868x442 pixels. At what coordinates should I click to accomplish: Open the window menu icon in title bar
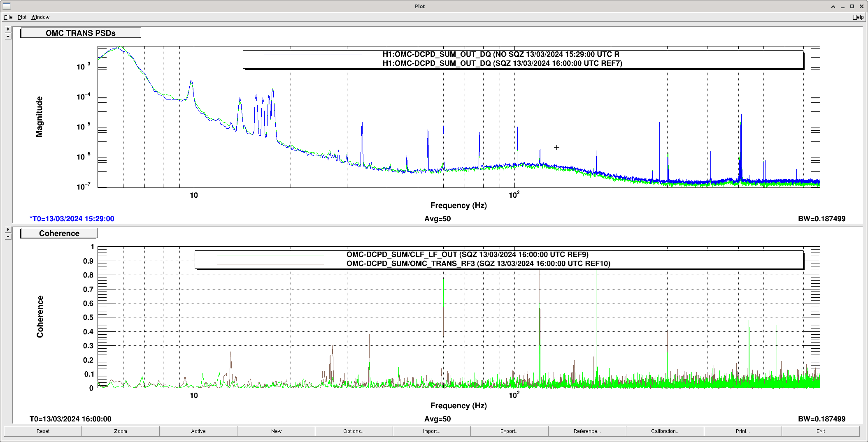click(x=7, y=6)
